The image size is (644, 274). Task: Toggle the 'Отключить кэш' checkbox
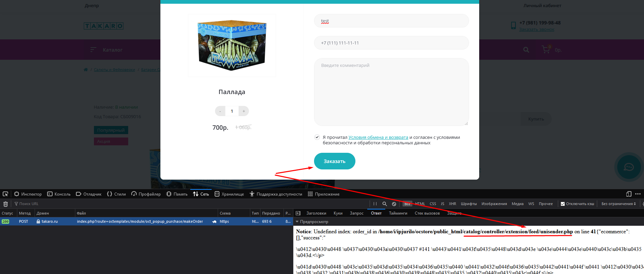pos(563,204)
